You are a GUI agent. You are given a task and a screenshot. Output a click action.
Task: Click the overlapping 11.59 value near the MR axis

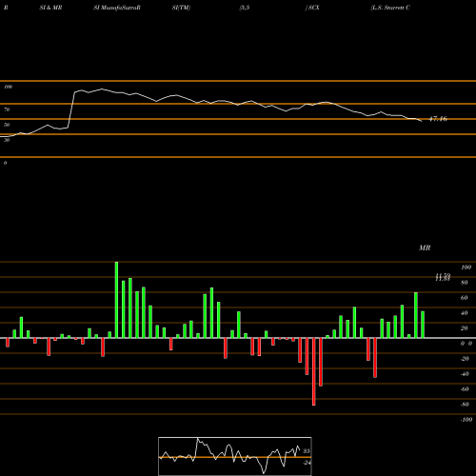coord(443,277)
